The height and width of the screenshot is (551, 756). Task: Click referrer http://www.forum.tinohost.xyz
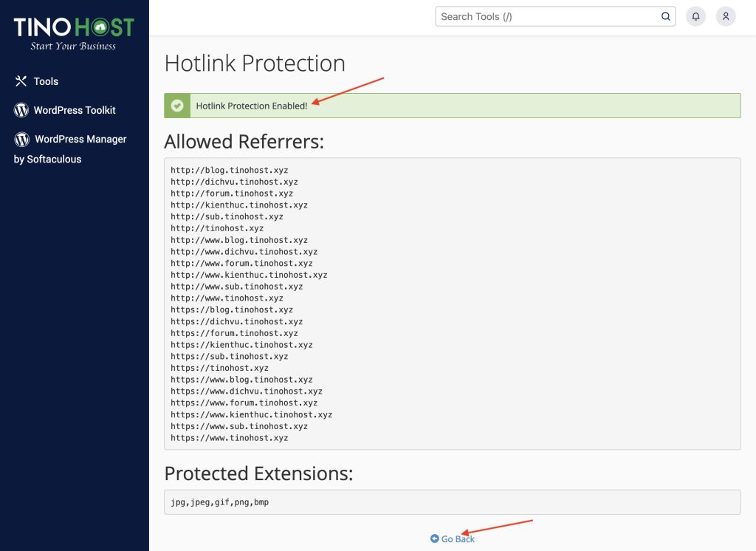(241, 264)
